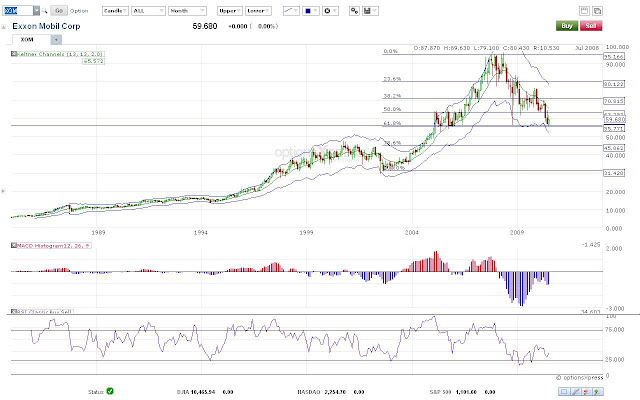Click the S&P 500 index quote in status bar
The image size is (640, 400).
point(462,392)
